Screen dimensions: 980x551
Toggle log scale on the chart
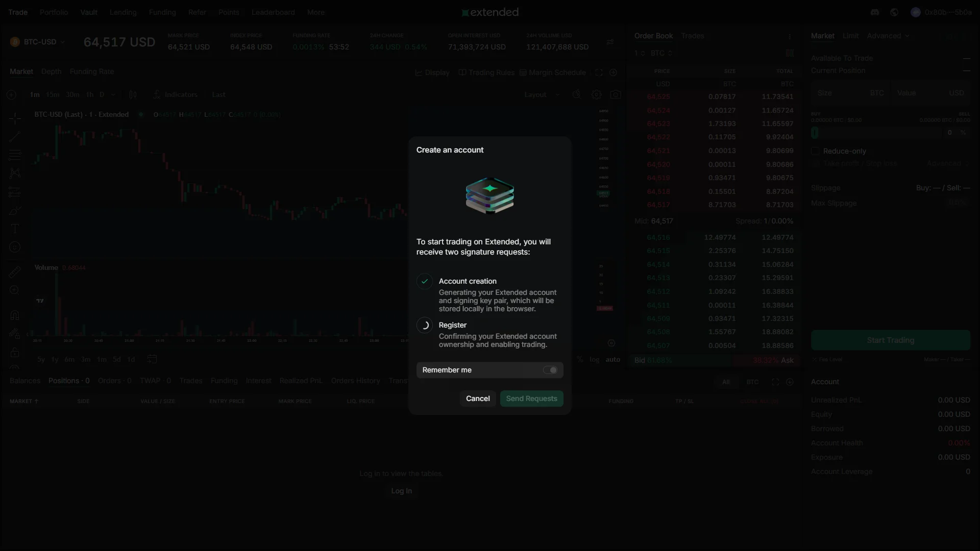[595, 360]
